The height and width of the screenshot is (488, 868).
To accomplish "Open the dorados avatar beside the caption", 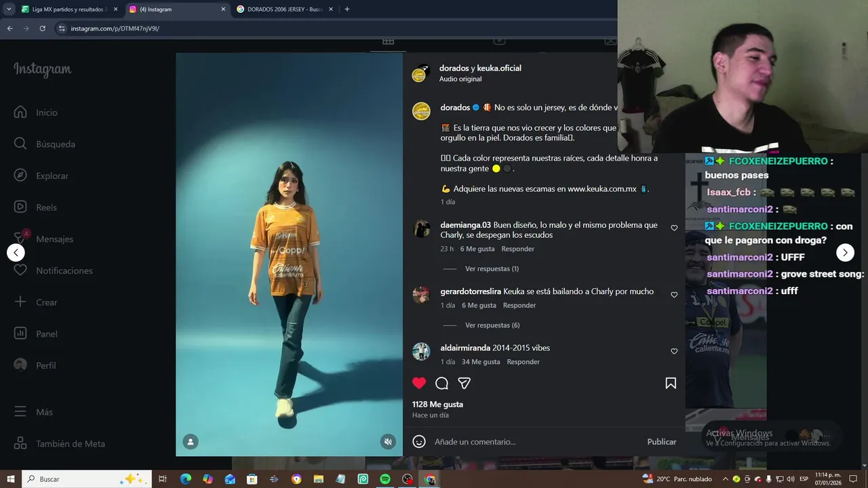I will (422, 111).
